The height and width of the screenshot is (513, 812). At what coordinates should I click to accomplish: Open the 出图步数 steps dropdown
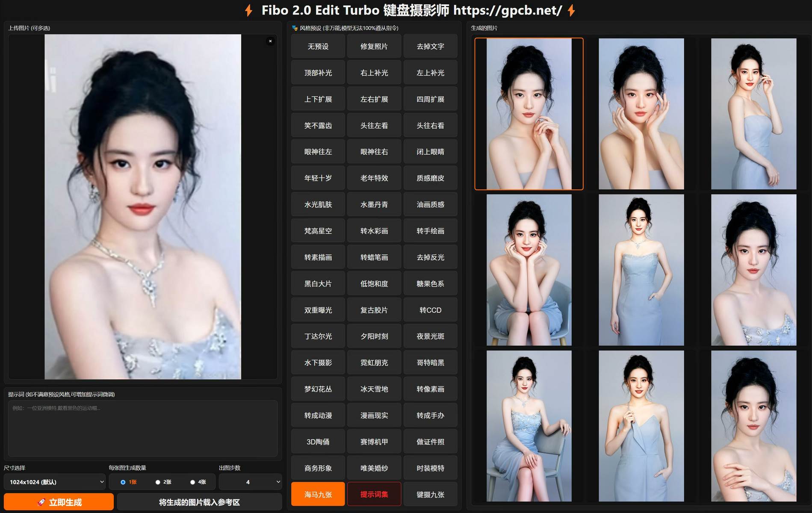click(x=250, y=482)
